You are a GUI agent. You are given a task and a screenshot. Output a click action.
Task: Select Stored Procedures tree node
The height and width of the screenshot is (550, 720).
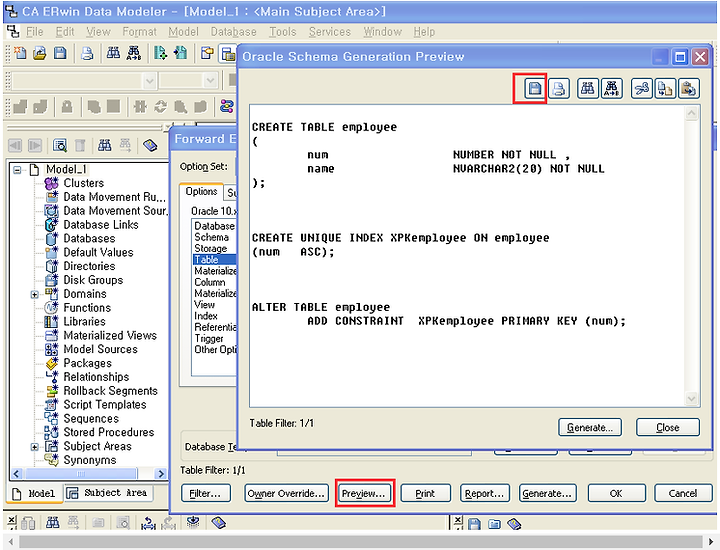[109, 432]
